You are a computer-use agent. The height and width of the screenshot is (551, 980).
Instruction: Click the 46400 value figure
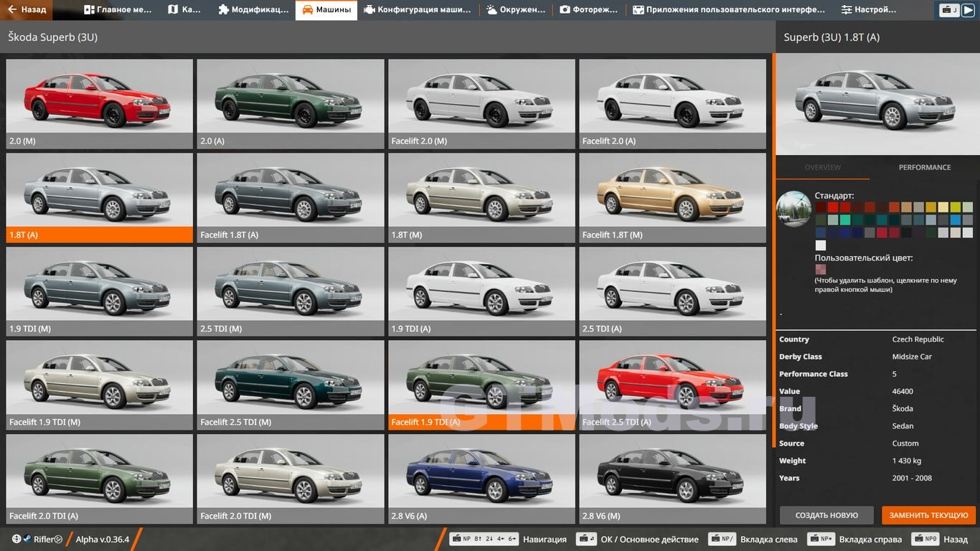click(x=903, y=392)
